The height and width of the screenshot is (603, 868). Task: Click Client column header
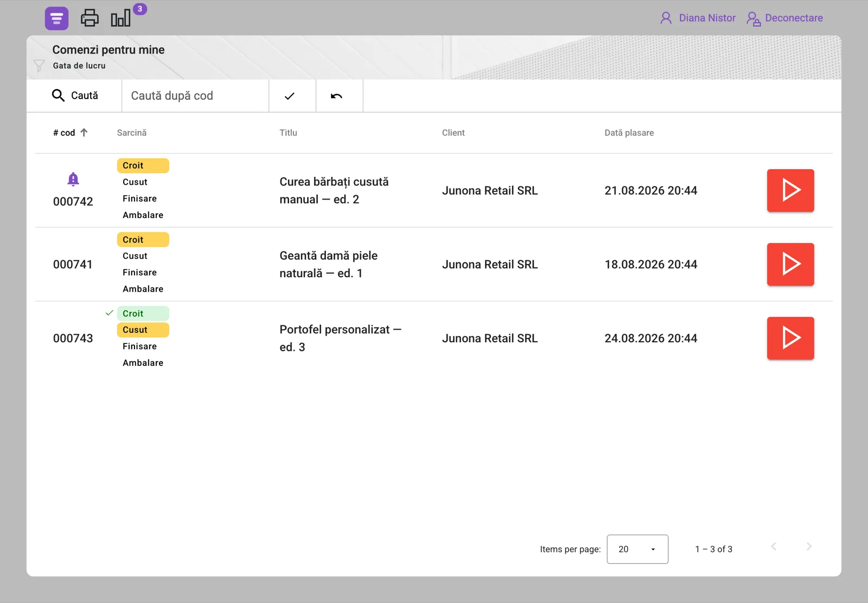click(x=453, y=133)
